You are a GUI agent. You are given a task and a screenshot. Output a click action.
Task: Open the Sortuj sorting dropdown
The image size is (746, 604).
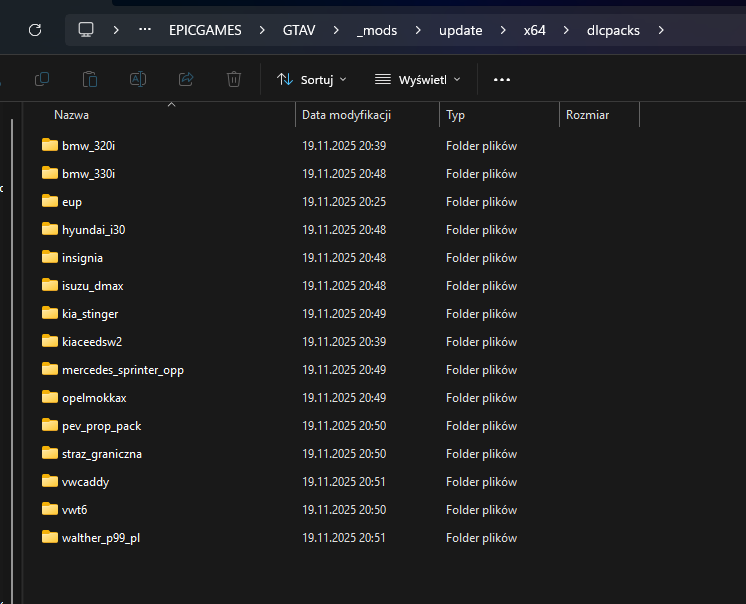(311, 79)
